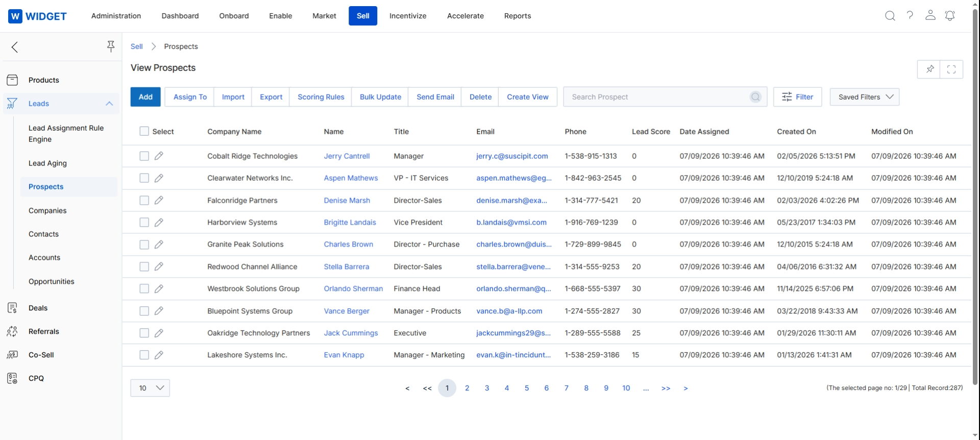
Task: Open the notifications bell icon
Action: click(950, 16)
